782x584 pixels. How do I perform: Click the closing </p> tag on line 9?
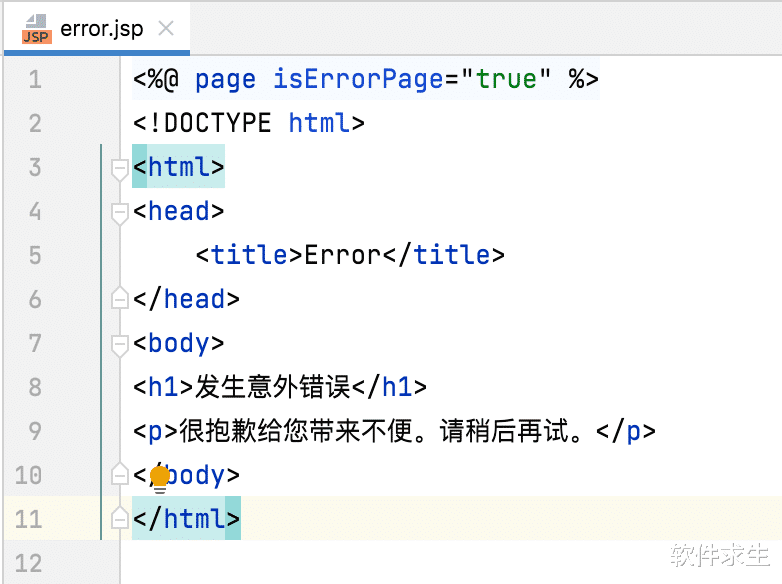click(x=625, y=431)
